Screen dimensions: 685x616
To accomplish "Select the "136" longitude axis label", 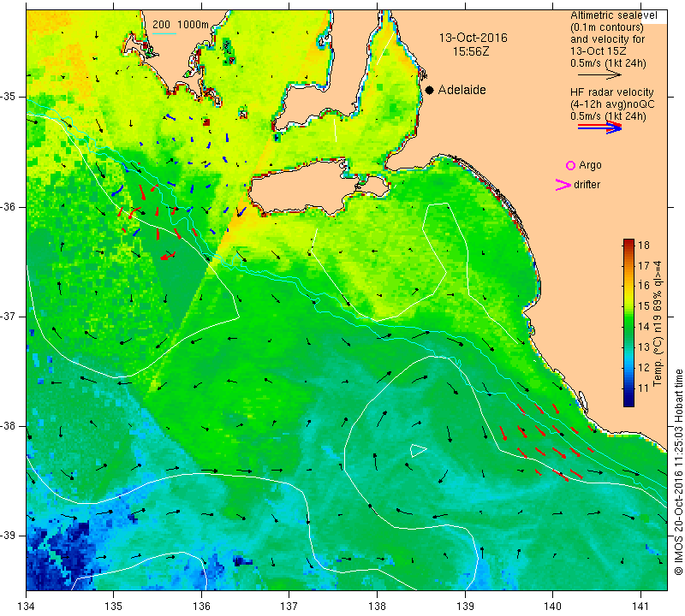I will click(x=201, y=607).
